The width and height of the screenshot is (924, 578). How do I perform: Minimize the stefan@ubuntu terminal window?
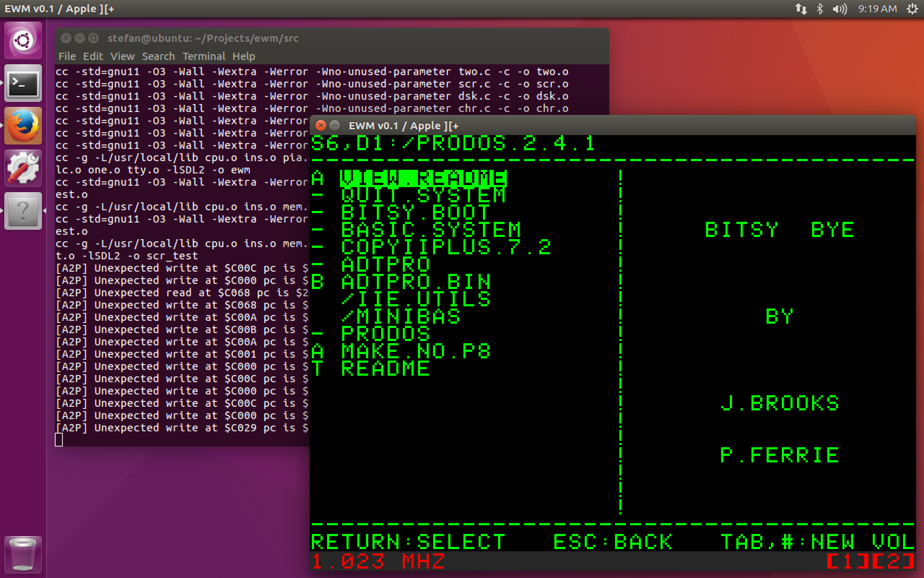pyautogui.click(x=79, y=38)
